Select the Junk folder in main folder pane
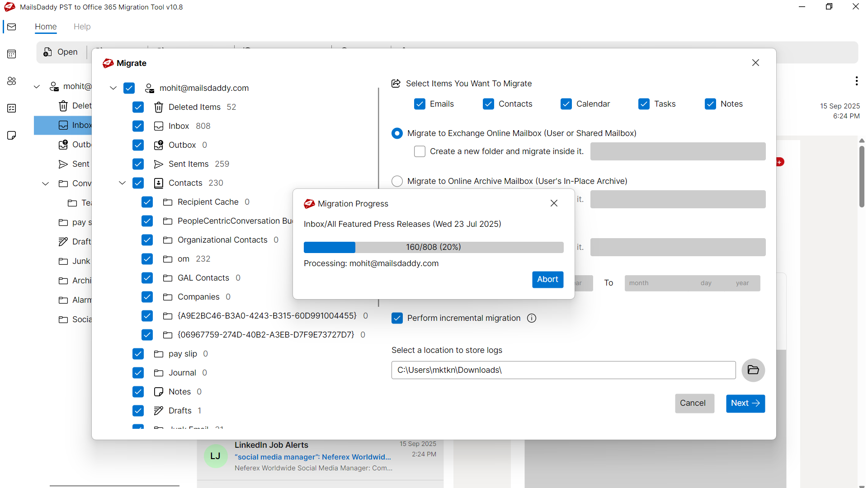868x488 pixels. pos(75,261)
